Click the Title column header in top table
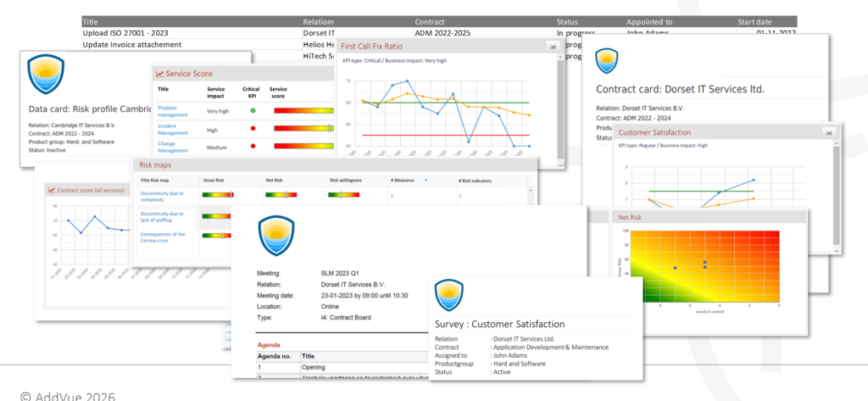This screenshot has height=401, width=868. (92, 22)
